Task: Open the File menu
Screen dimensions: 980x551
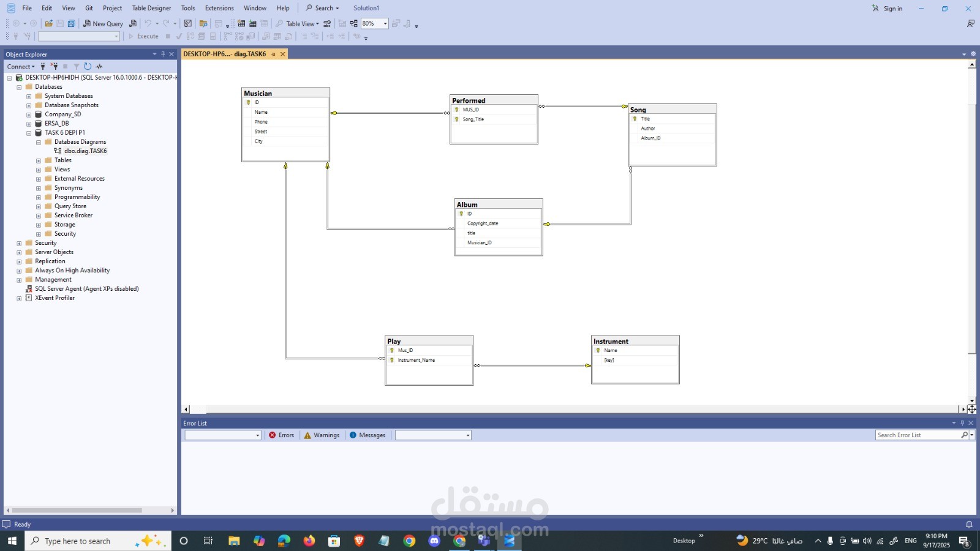Action: (27, 8)
